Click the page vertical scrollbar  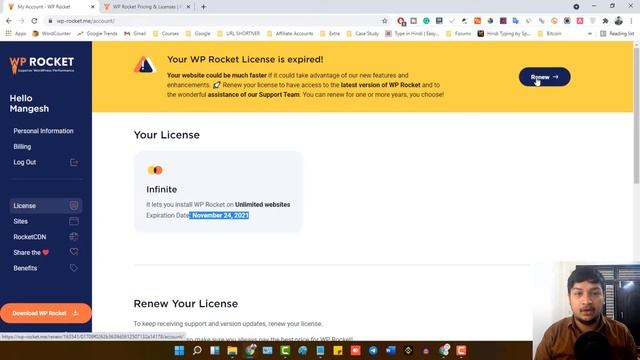click(636, 116)
